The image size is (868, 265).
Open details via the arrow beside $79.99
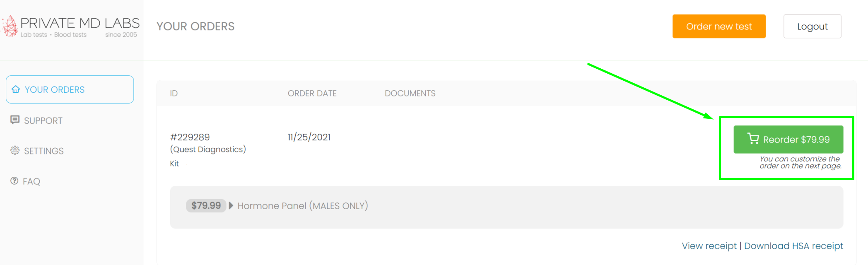231,205
